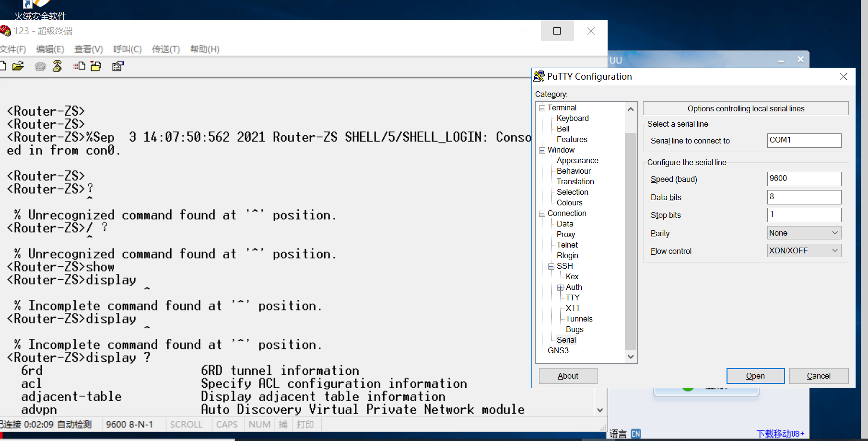This screenshot has width=868, height=441.
Task: Select Behaviour in the category tree
Action: point(574,171)
